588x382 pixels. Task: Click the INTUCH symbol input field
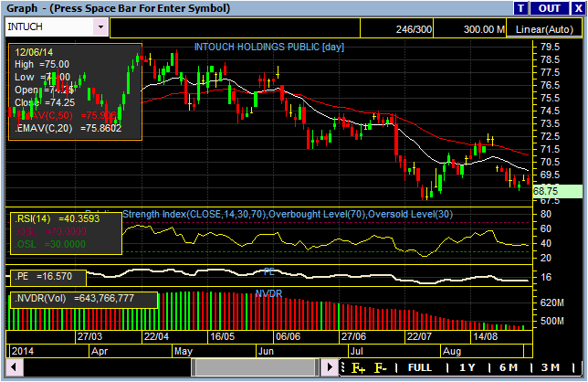pyautogui.click(x=49, y=27)
